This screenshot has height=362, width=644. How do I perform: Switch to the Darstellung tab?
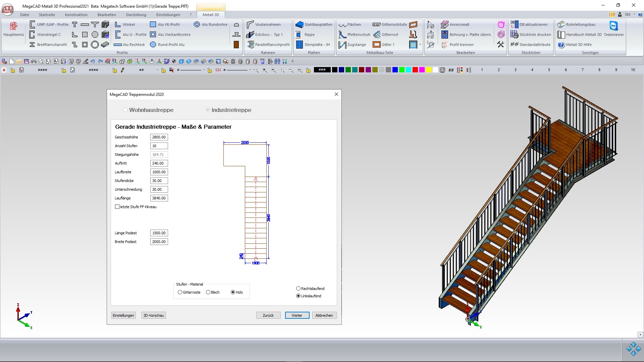pos(136,15)
